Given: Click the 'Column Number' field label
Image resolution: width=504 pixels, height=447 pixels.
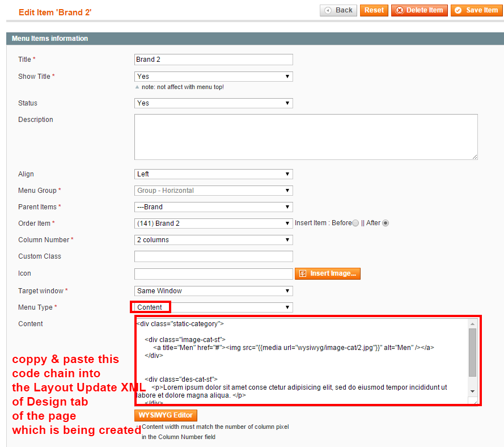Looking at the screenshot, I should coord(44,240).
